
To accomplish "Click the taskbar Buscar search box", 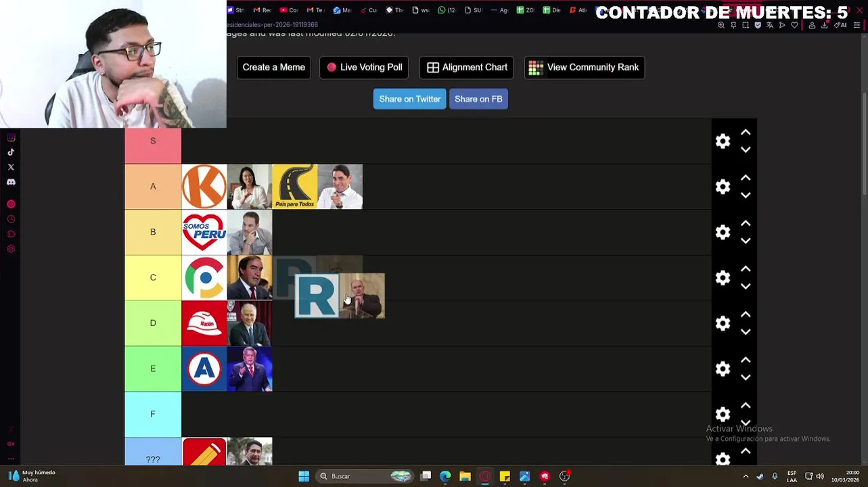I will tap(364, 476).
